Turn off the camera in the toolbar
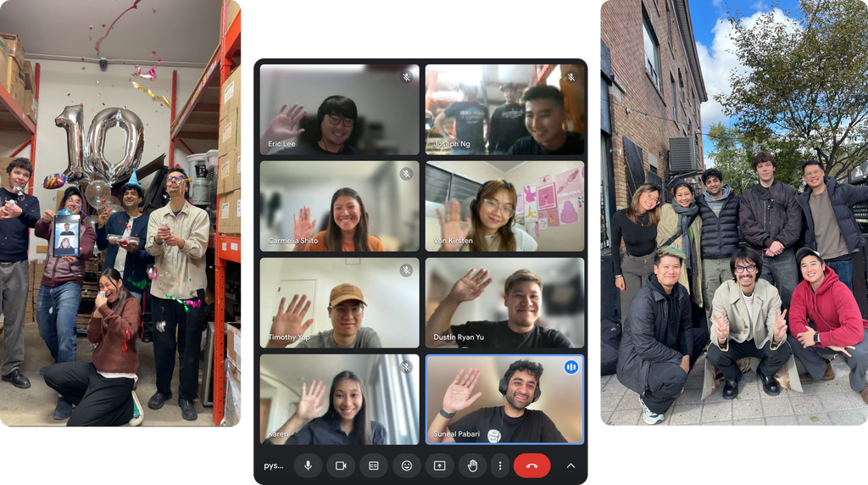 (x=341, y=465)
